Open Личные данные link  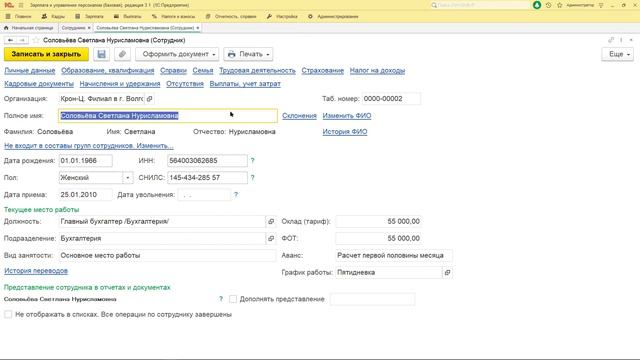[x=30, y=70]
